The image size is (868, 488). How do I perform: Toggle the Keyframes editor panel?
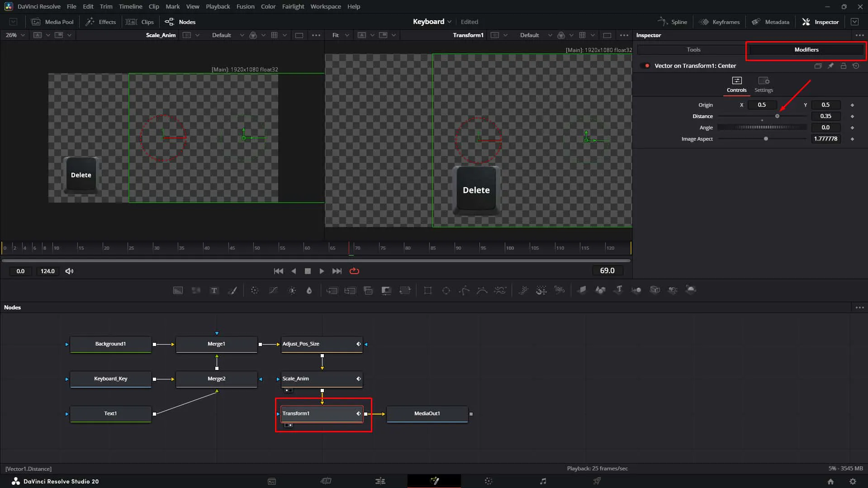point(719,22)
